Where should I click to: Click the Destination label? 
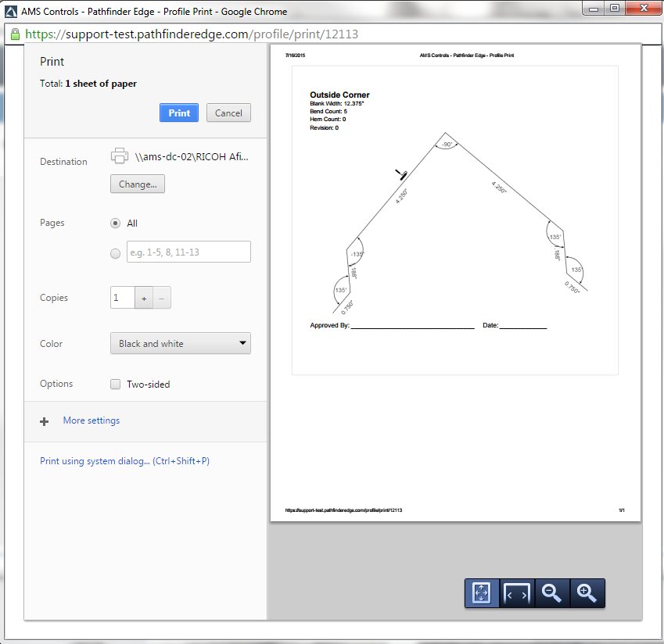point(63,162)
